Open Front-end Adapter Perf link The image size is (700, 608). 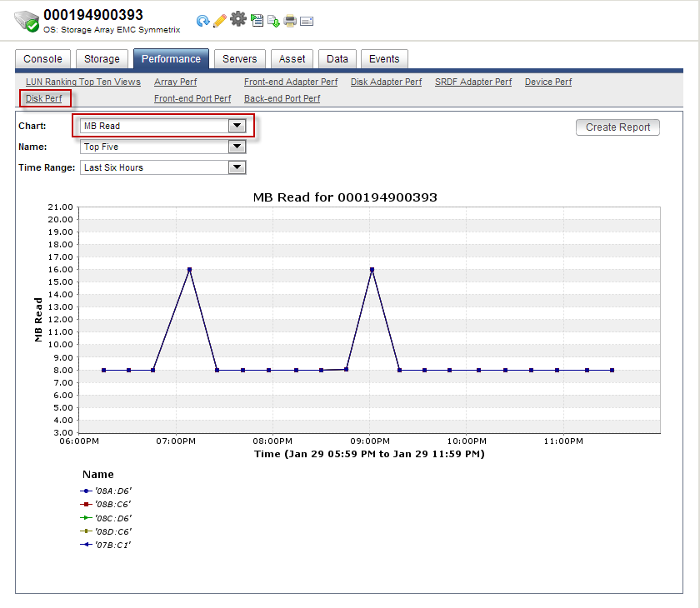pos(291,82)
